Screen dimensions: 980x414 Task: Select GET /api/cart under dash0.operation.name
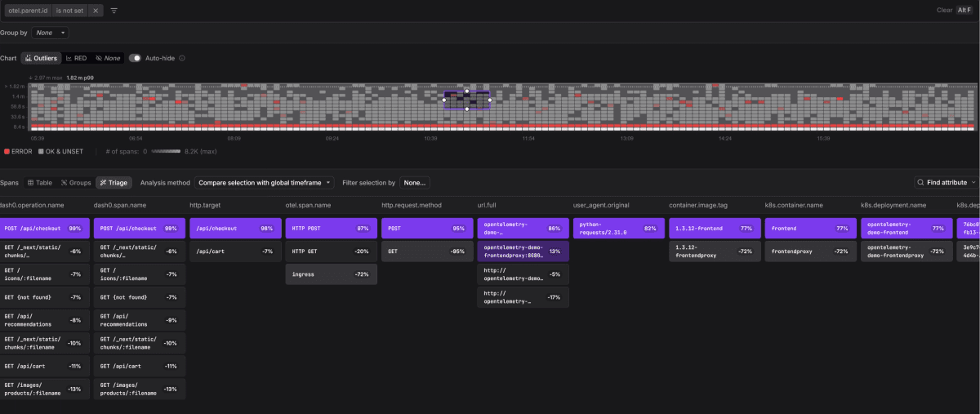[45, 366]
